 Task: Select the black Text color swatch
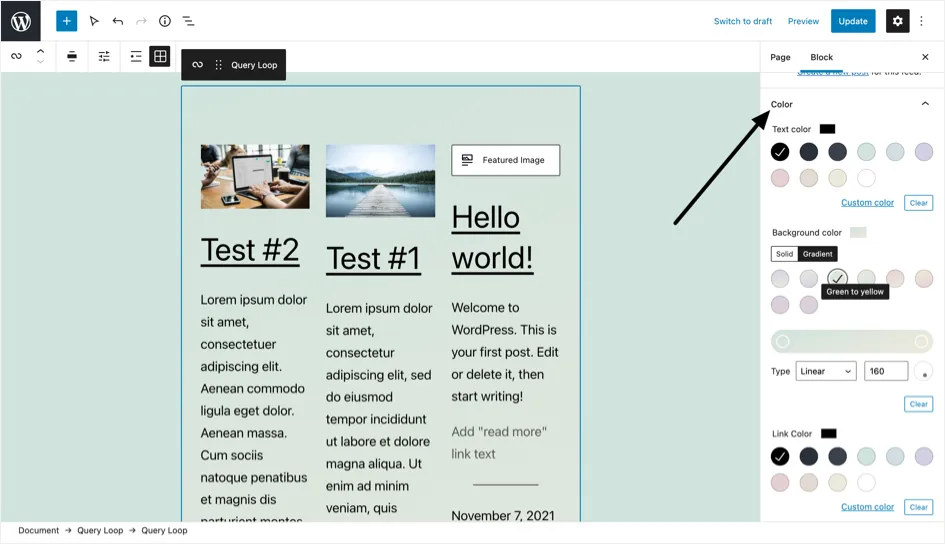click(x=780, y=152)
